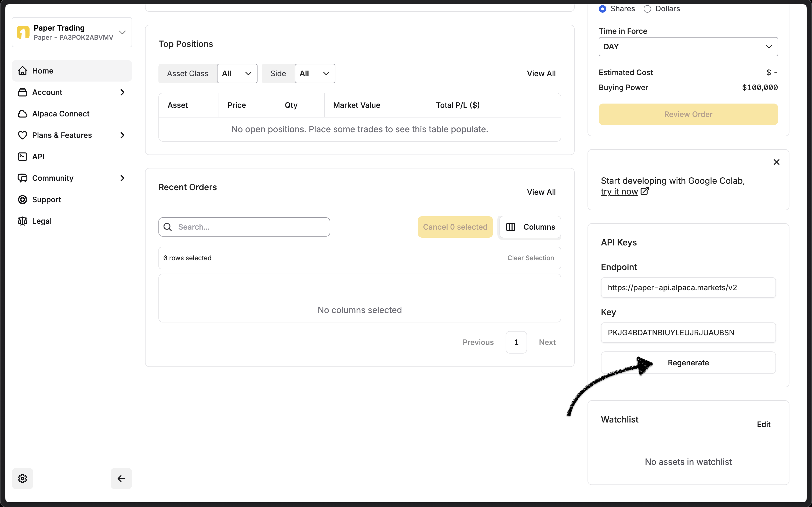812x507 pixels.
Task: Select the Dollars radio button
Action: (647, 9)
